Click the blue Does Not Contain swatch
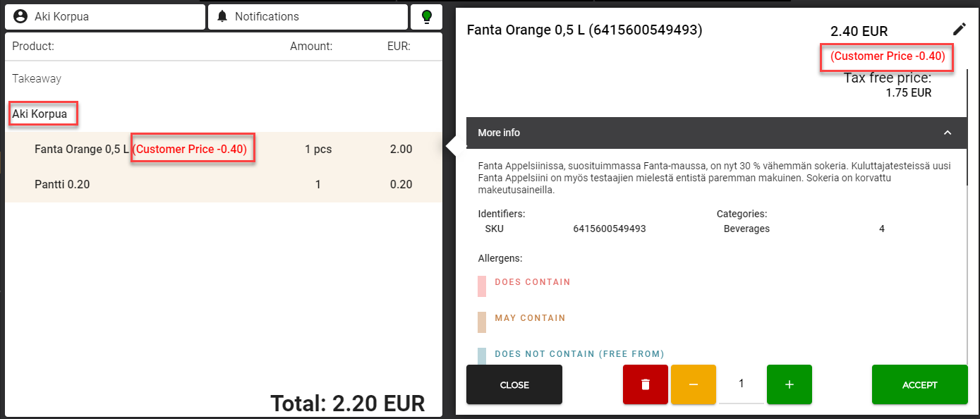 (x=482, y=356)
